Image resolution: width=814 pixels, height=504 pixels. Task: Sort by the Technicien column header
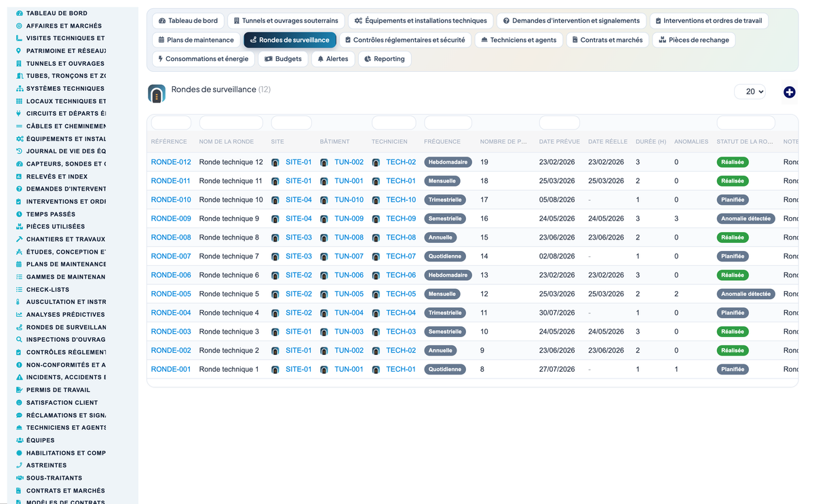click(389, 142)
